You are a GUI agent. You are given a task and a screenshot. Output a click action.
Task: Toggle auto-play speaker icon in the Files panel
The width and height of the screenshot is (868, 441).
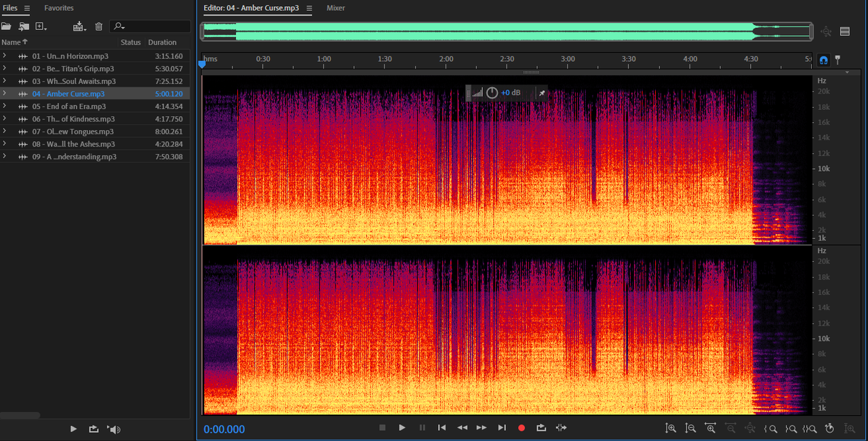115,429
